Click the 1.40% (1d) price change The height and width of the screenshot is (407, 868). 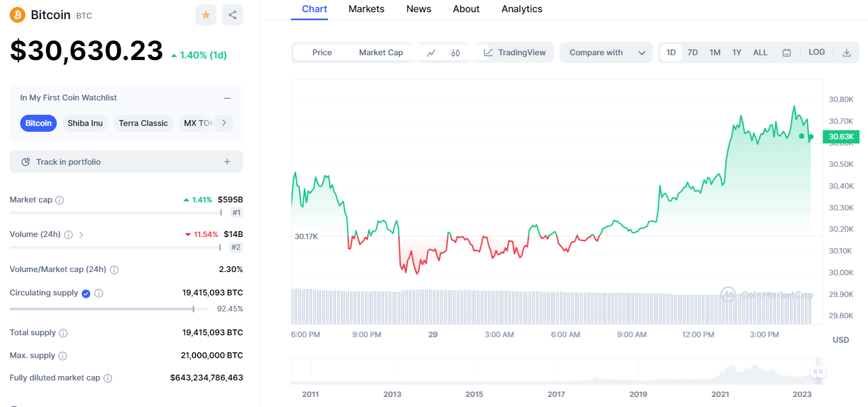pyautogui.click(x=199, y=55)
